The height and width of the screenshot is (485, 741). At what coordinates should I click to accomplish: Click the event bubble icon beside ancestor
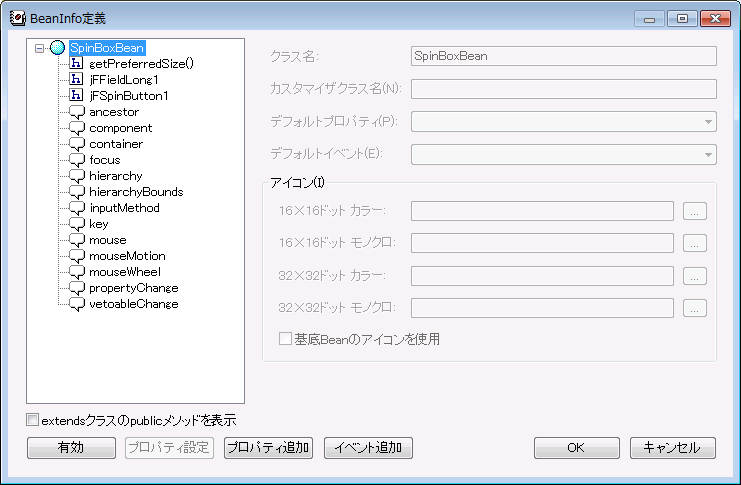pyautogui.click(x=77, y=113)
